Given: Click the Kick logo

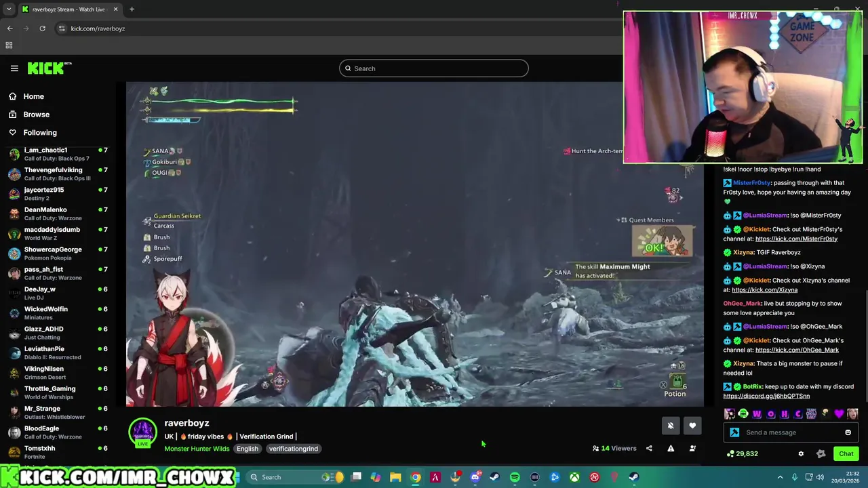Looking at the screenshot, I should (50, 68).
